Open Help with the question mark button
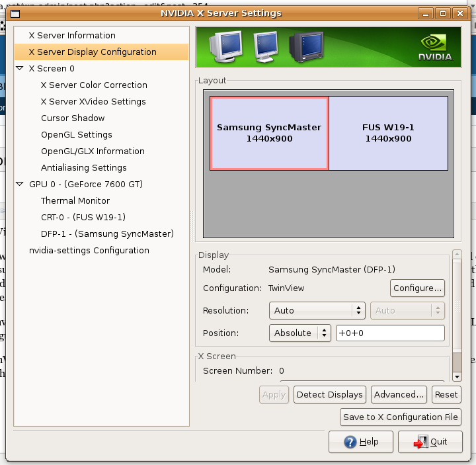 click(361, 442)
